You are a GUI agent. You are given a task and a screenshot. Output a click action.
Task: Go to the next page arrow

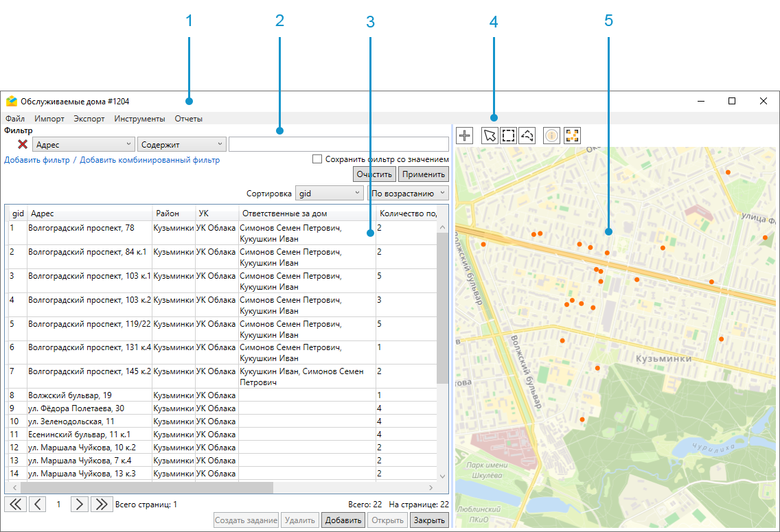tap(80, 505)
